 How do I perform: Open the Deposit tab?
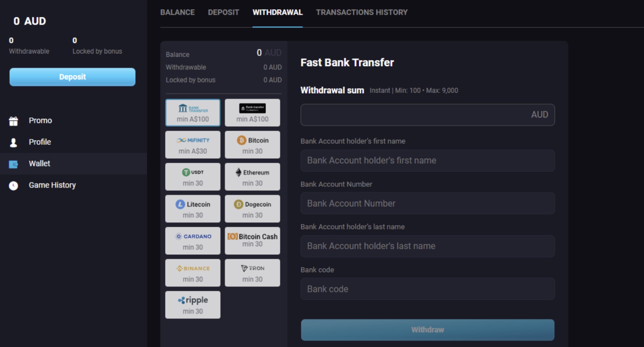(x=223, y=12)
